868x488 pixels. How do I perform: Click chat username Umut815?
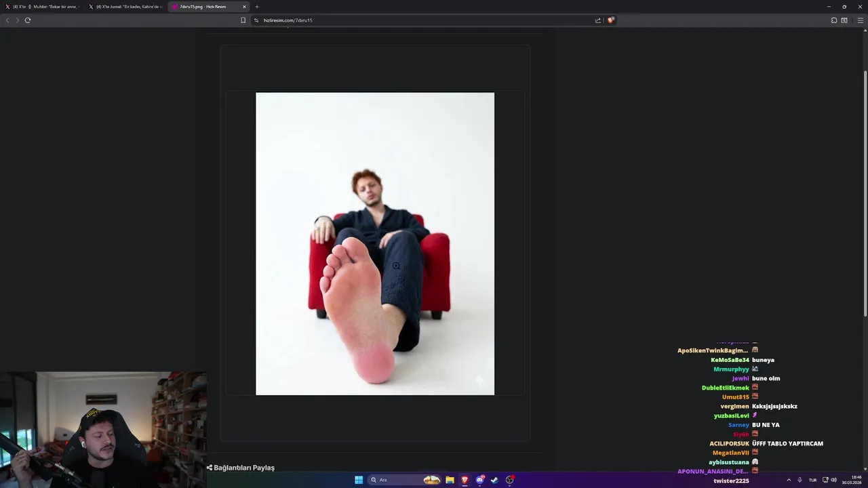click(x=735, y=397)
